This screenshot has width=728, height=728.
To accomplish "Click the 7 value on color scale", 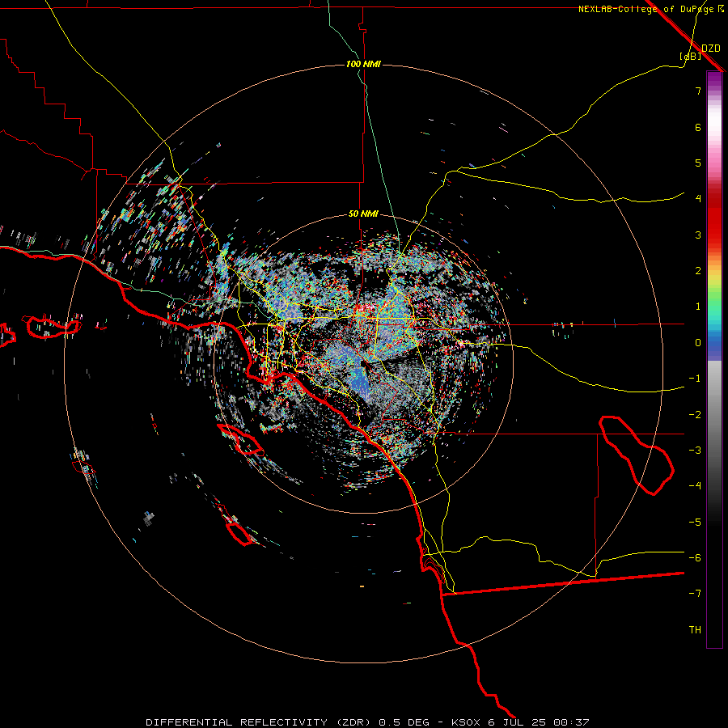I will pyautogui.click(x=698, y=91).
